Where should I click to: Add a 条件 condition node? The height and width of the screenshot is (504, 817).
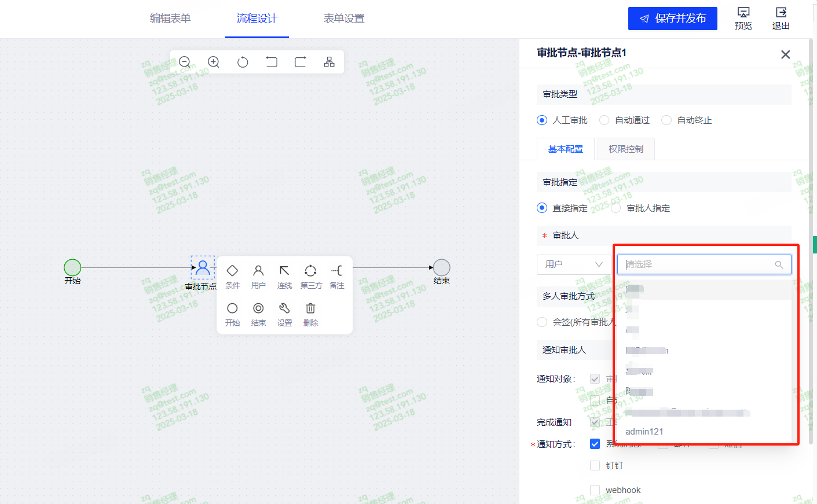pos(232,275)
